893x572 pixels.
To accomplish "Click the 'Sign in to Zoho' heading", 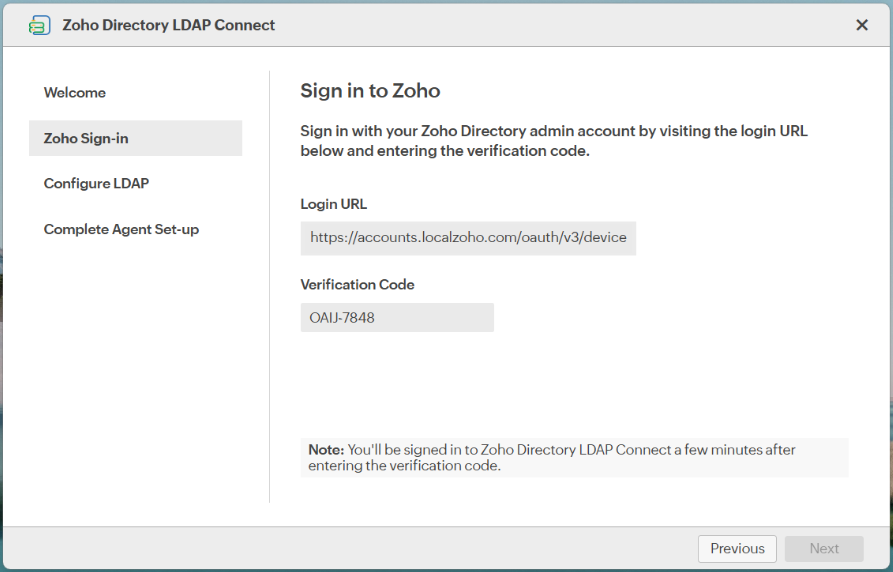I will coord(370,91).
